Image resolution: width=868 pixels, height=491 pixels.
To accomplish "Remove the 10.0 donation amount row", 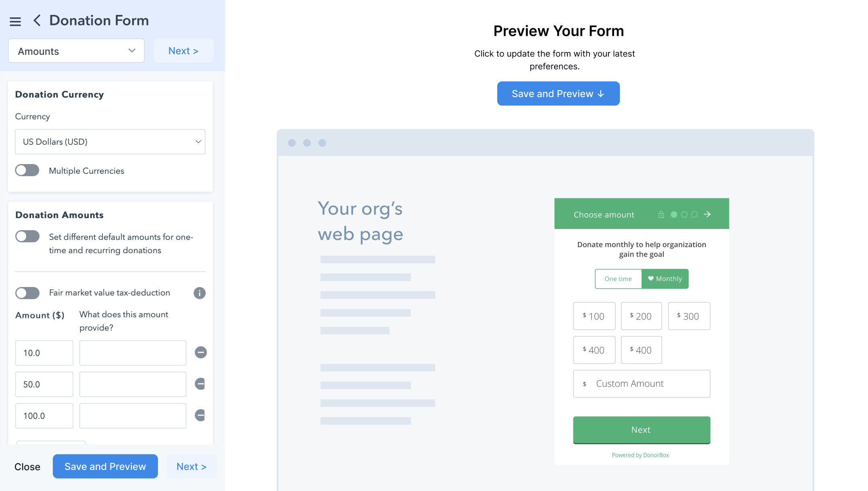I will tap(201, 353).
